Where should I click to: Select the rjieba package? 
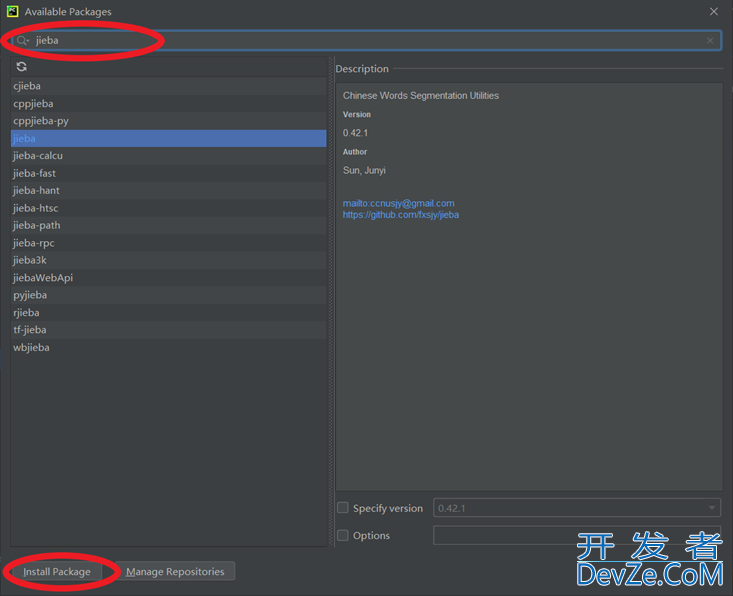tap(168, 313)
